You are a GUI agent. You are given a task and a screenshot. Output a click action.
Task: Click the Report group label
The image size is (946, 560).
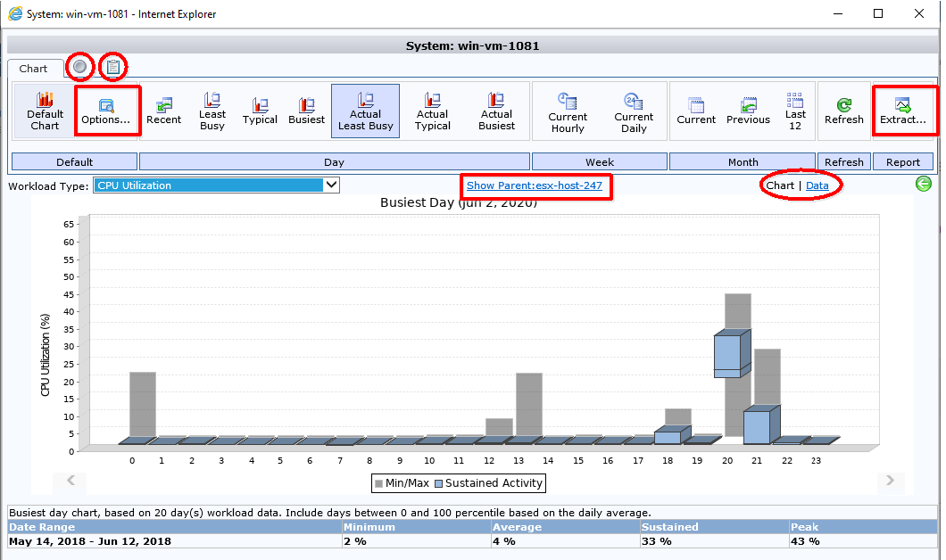(x=903, y=161)
